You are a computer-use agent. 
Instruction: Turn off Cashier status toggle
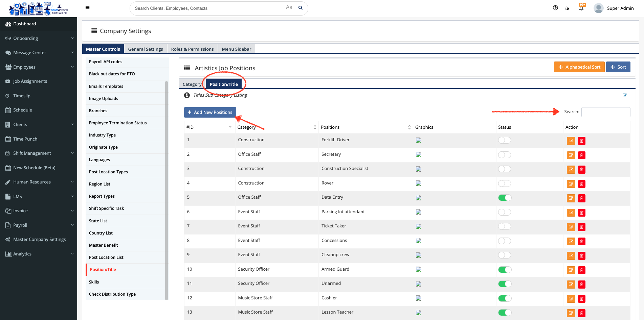504,298
